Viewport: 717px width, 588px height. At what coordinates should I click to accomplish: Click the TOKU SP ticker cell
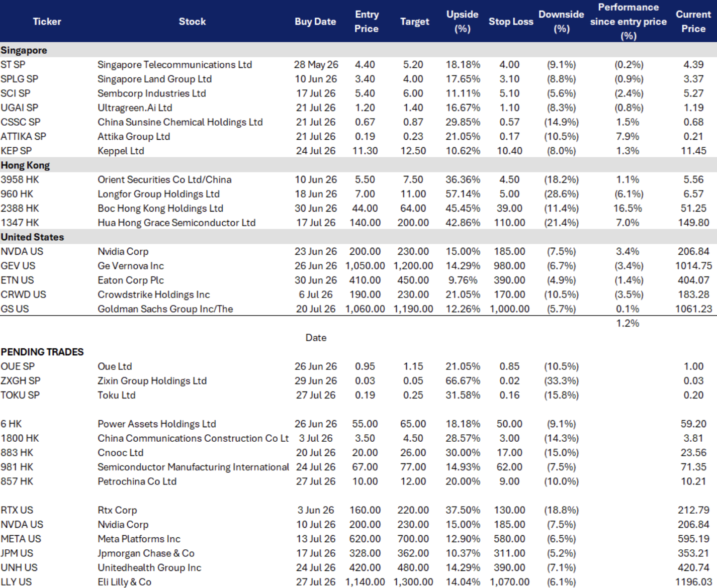pos(20,395)
